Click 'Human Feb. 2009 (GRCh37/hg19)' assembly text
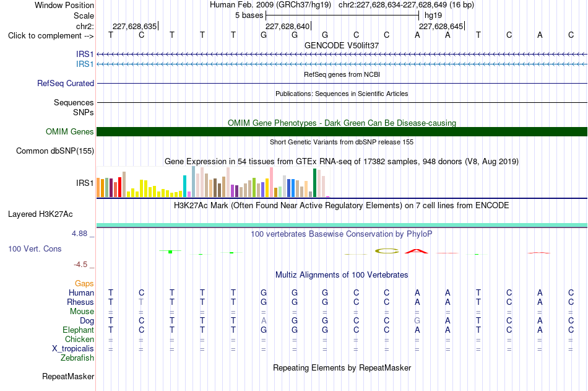Screen dimensions: 588x391 click(x=270, y=5)
